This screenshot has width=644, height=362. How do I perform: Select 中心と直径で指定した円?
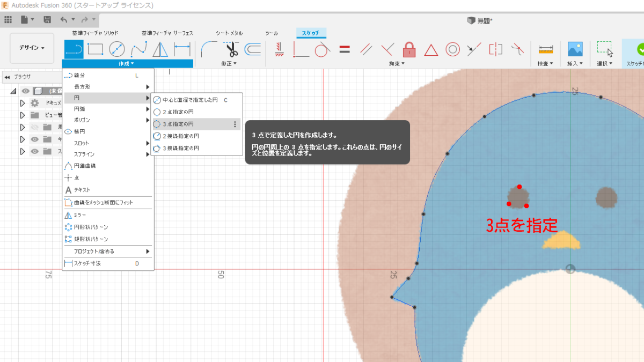pyautogui.click(x=196, y=100)
